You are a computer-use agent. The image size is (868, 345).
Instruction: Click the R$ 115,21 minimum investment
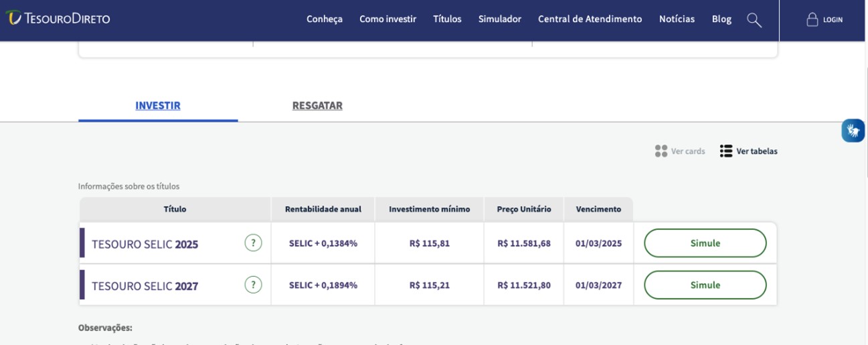(430, 285)
